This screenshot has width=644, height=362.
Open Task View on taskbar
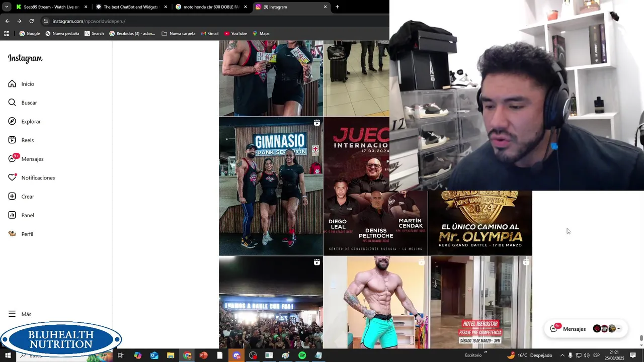click(x=121, y=355)
